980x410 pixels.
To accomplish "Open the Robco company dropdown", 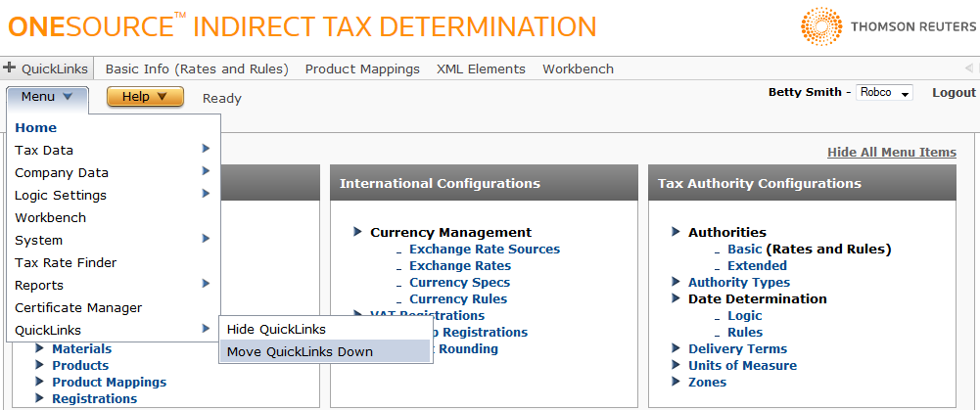I will 884,93.
